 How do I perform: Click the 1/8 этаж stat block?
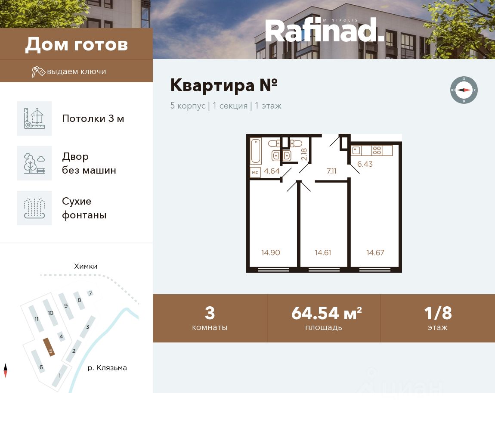[x=438, y=318]
